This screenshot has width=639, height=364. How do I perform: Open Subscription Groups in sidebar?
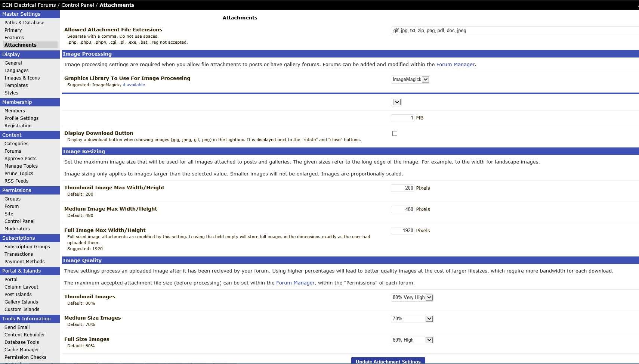pos(27,246)
